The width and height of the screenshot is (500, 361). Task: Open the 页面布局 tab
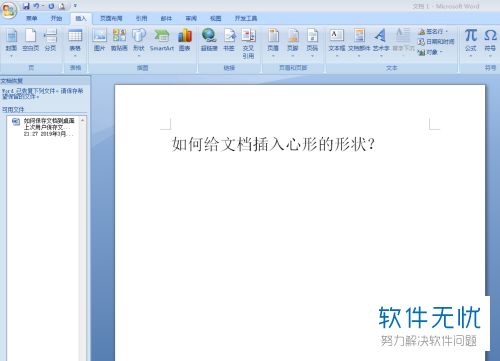[x=111, y=18]
